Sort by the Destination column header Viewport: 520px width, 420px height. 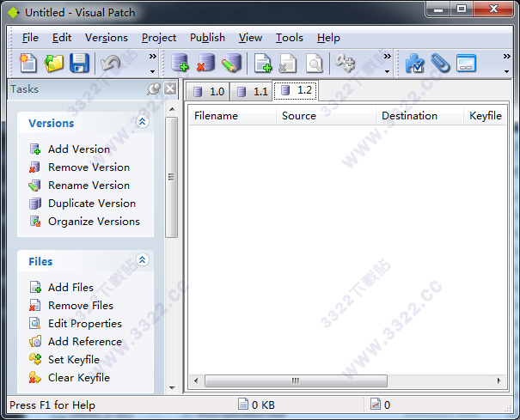click(419, 116)
